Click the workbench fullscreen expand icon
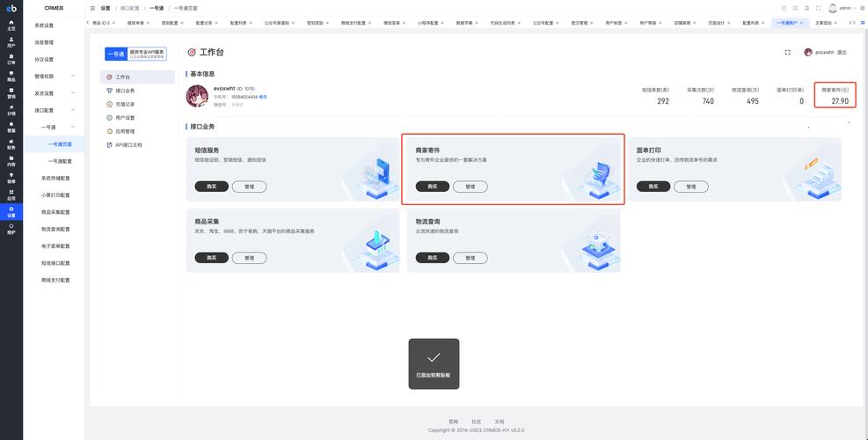 point(788,52)
